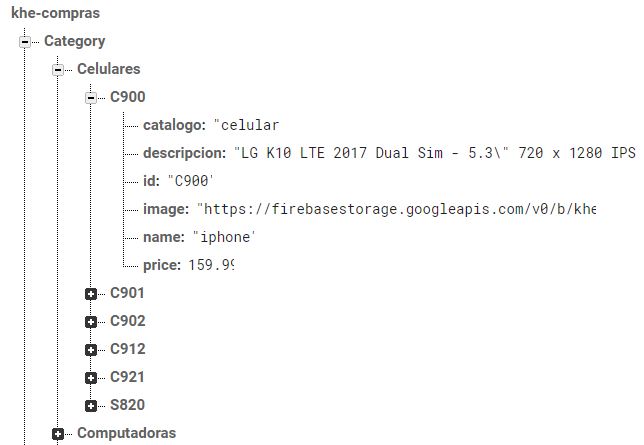Image resolution: width=644 pixels, height=445 pixels.
Task: Select the C912 key label
Action: click(x=128, y=349)
